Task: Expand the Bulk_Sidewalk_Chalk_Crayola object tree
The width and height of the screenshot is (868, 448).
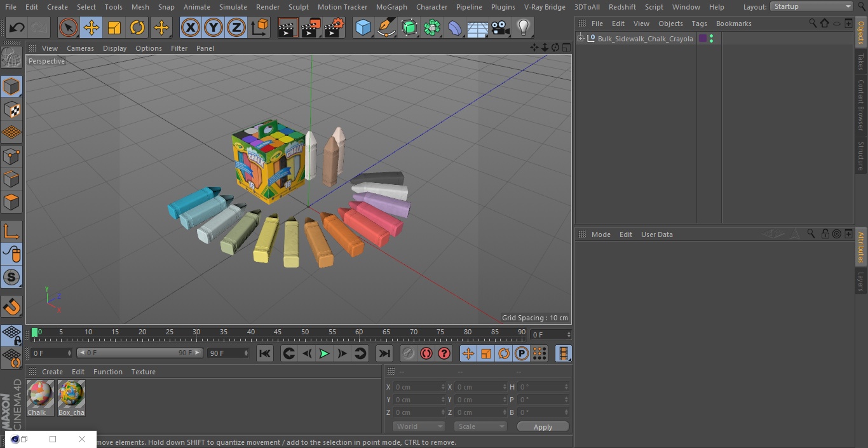Action: 581,39
